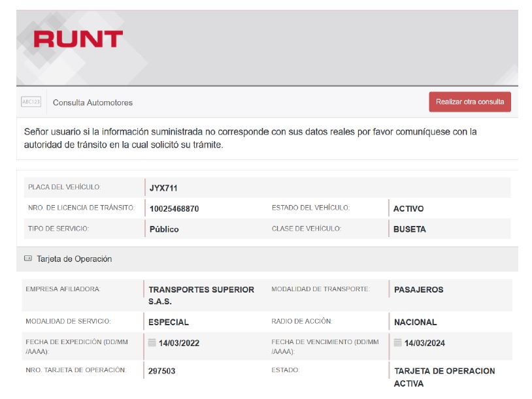Click the ABC123 plate icon

[31, 102]
